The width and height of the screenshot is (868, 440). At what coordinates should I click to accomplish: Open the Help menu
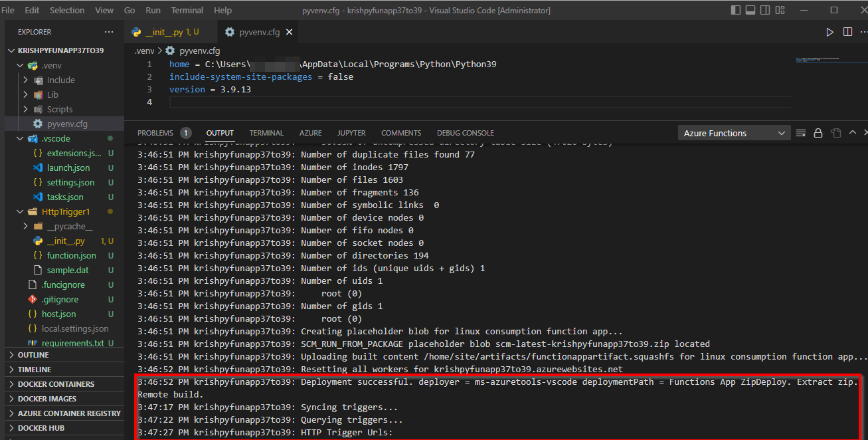tap(223, 10)
